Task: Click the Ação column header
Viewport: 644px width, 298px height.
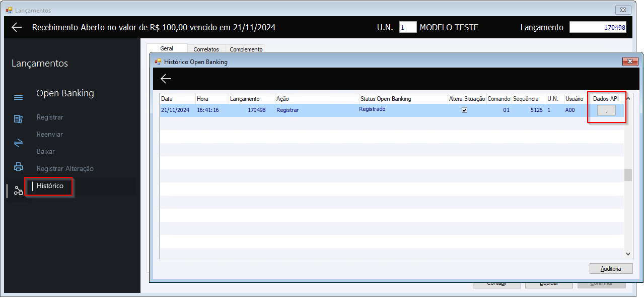Action: click(317, 99)
